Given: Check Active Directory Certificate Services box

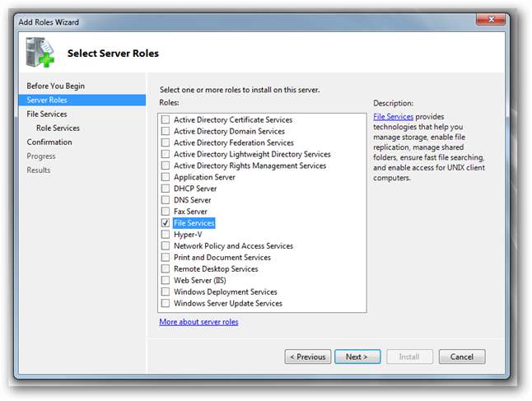Looking at the screenshot, I should [x=166, y=119].
